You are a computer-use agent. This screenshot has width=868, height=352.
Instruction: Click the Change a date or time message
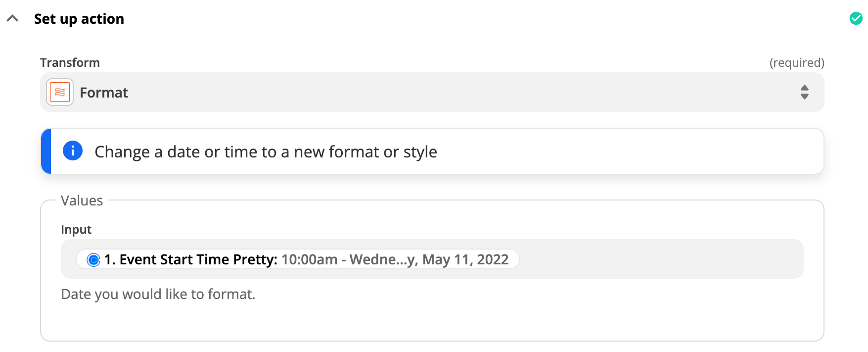[x=266, y=151]
